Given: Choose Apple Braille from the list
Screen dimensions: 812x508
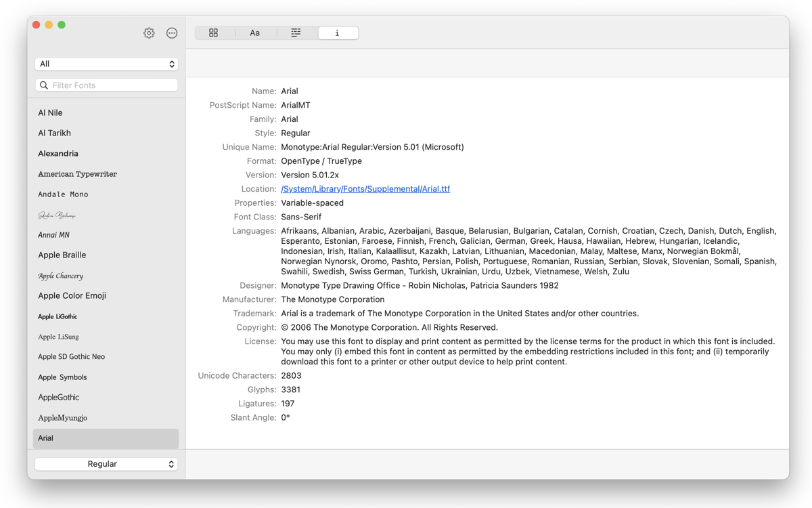Looking at the screenshot, I should point(62,255).
